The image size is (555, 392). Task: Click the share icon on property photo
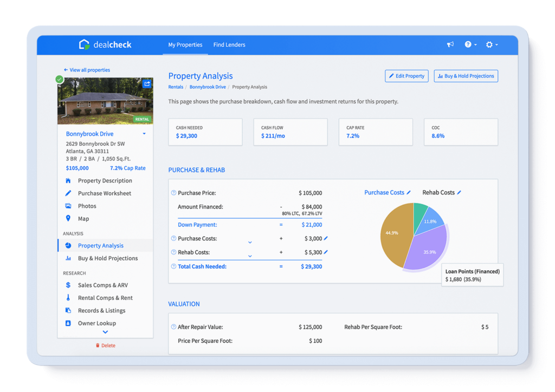point(147,84)
